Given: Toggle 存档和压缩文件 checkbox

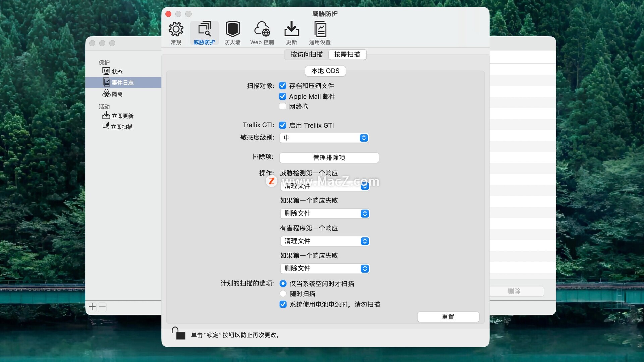Looking at the screenshot, I should point(283,86).
